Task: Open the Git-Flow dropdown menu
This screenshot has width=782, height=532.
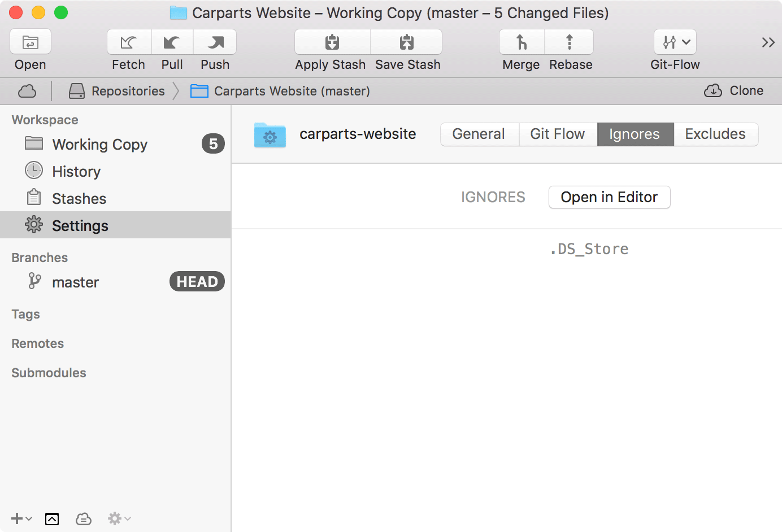Action: point(675,42)
